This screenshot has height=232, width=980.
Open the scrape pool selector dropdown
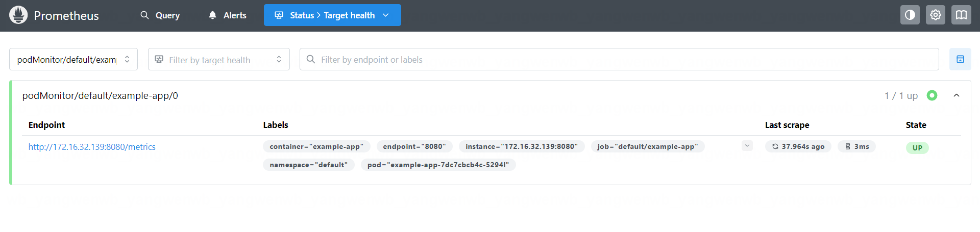point(73,60)
